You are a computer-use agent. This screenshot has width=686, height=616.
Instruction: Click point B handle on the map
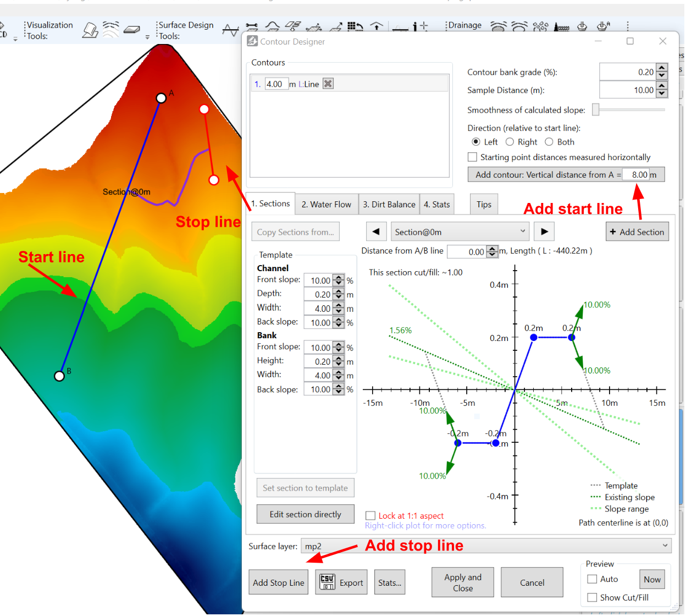pos(59,376)
